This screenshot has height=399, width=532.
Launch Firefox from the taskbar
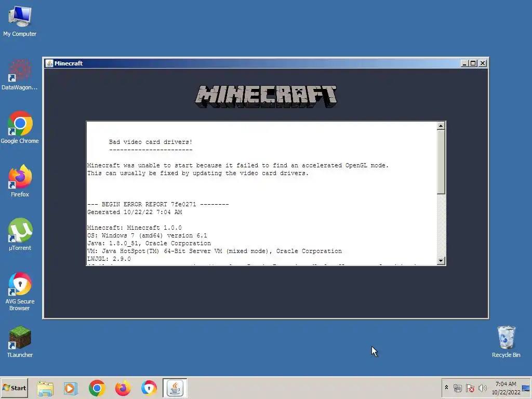point(123,388)
